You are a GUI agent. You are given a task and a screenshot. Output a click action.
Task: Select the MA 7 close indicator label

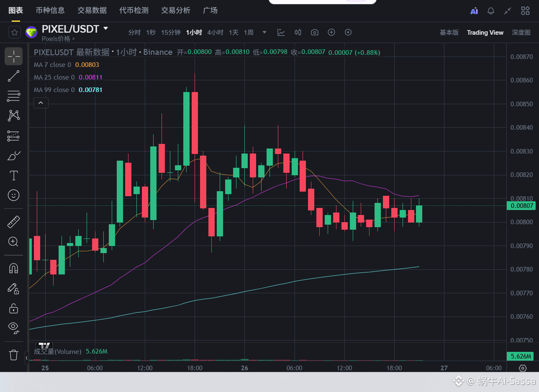[x=52, y=65]
